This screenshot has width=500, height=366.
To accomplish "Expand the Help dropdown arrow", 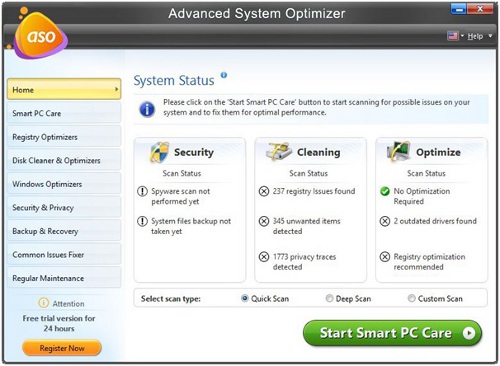I will click(x=490, y=35).
